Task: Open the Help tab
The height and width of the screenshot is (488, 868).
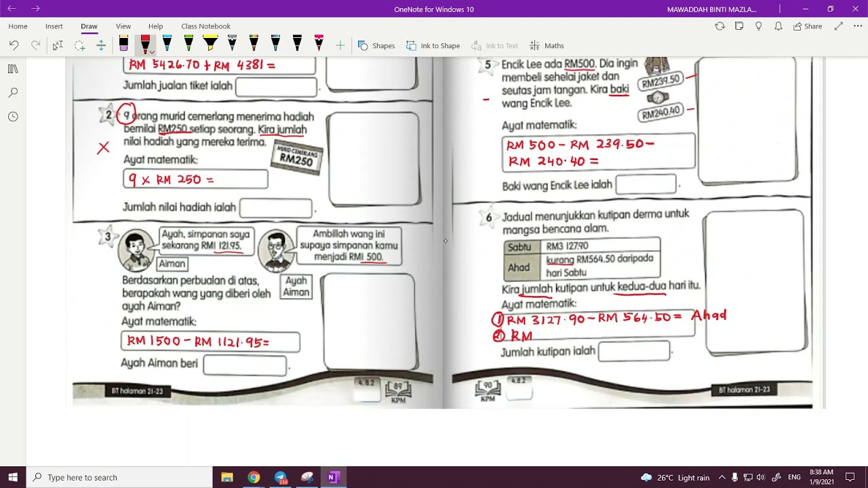Action: (155, 26)
